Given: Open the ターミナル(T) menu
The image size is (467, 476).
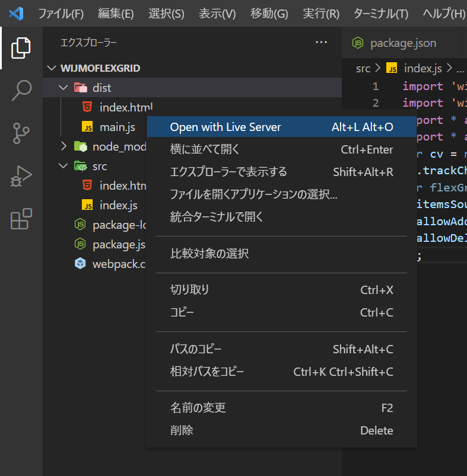Looking at the screenshot, I should [381, 14].
